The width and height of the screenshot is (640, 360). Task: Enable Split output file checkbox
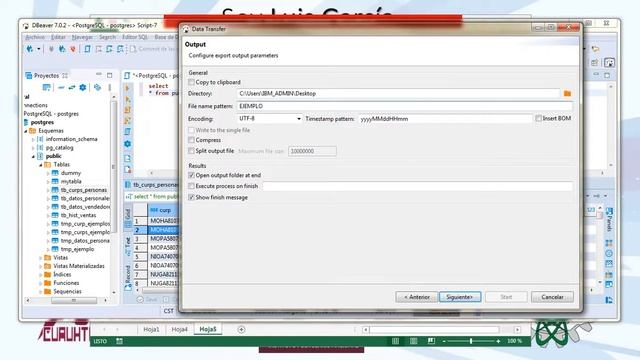click(191, 151)
